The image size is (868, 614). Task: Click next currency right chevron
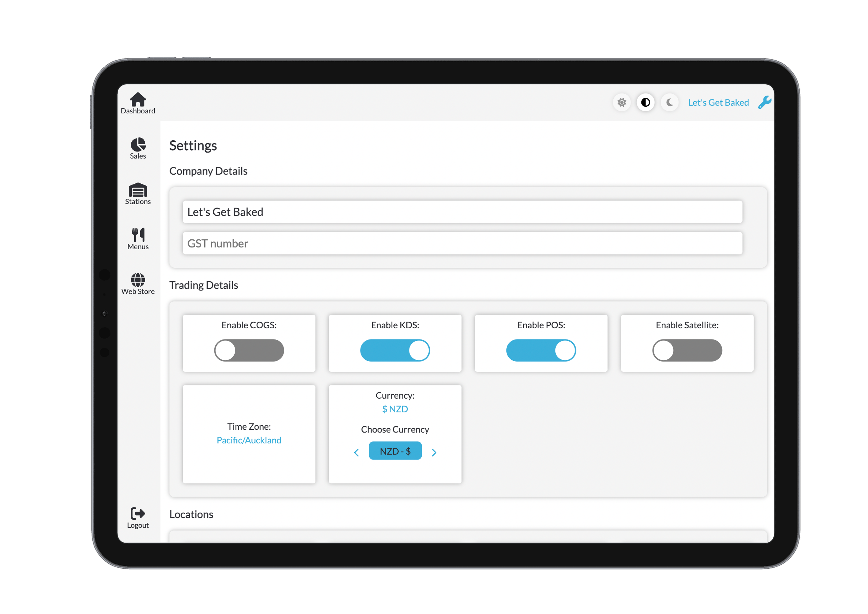coord(434,453)
